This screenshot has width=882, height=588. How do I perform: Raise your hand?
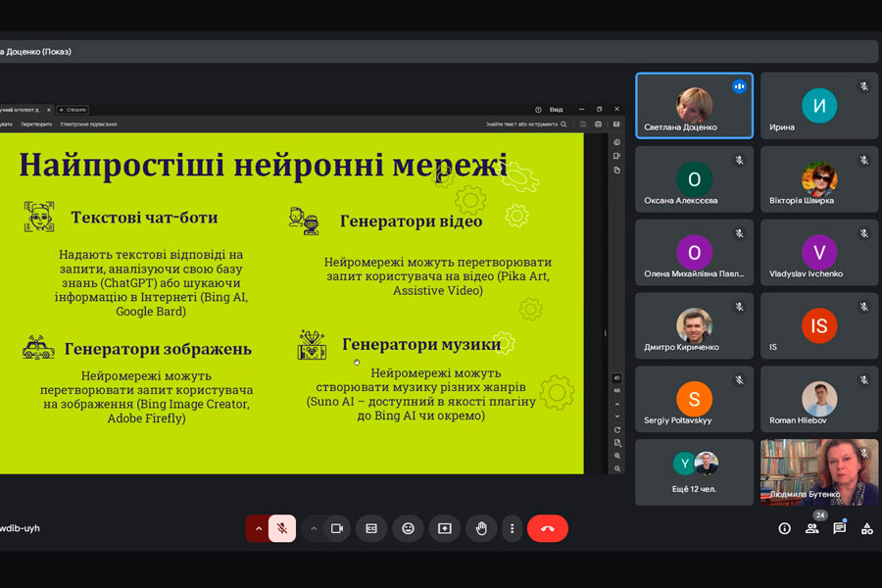[481, 528]
